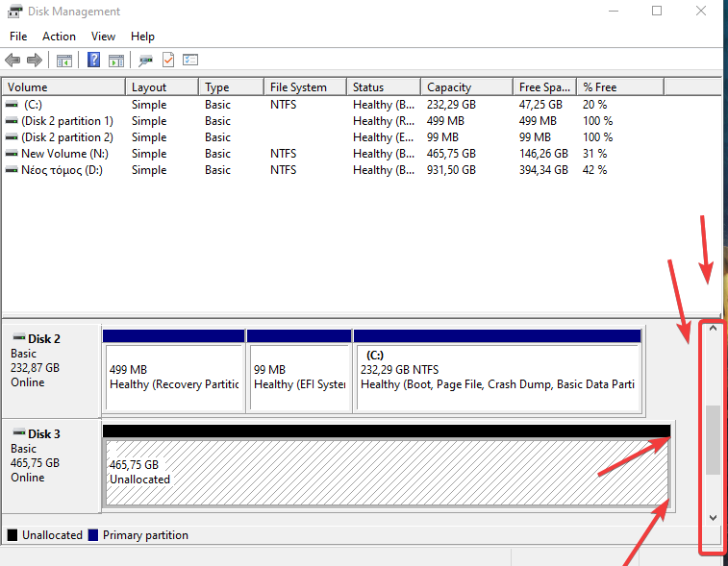Open the Help menu
This screenshot has width=728, height=566.
142,37
